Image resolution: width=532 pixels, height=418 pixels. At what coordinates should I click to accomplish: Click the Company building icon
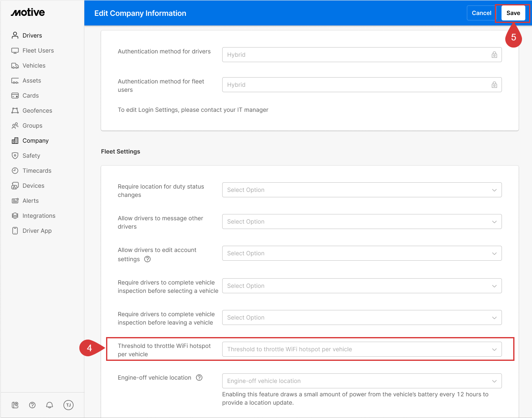tap(15, 141)
